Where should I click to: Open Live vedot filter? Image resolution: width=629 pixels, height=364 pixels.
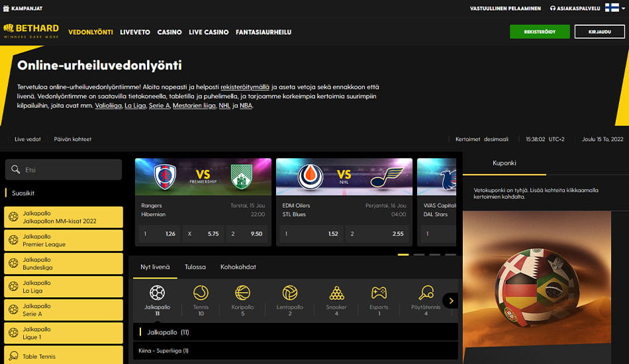point(28,139)
